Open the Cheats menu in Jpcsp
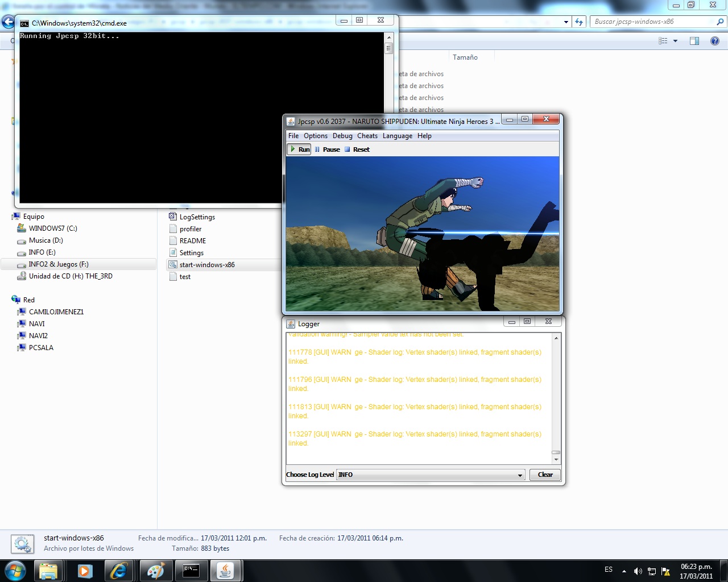The height and width of the screenshot is (582, 728). (x=367, y=136)
